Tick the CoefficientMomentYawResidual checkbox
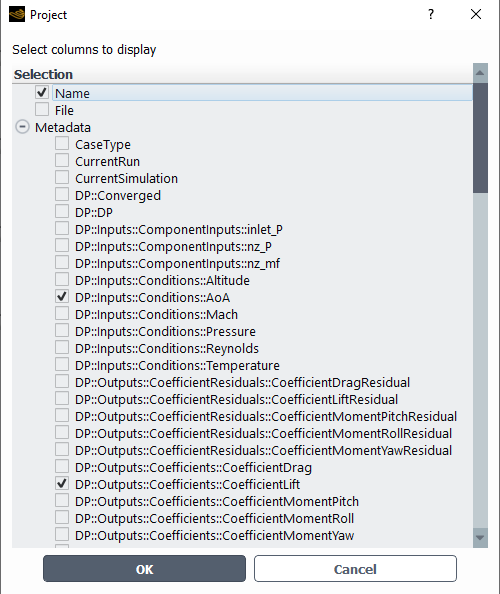Screen dimensions: 500x594 pyautogui.click(x=62, y=450)
